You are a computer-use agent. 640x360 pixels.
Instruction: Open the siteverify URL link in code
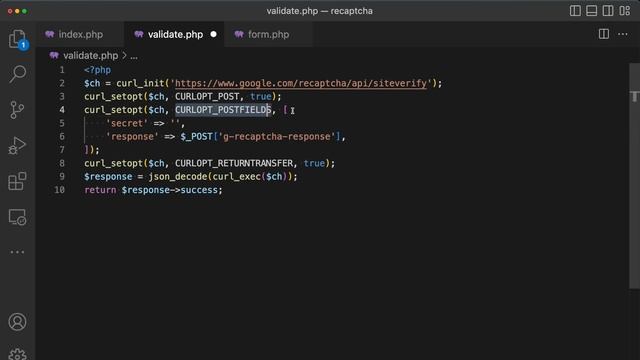[x=301, y=83]
